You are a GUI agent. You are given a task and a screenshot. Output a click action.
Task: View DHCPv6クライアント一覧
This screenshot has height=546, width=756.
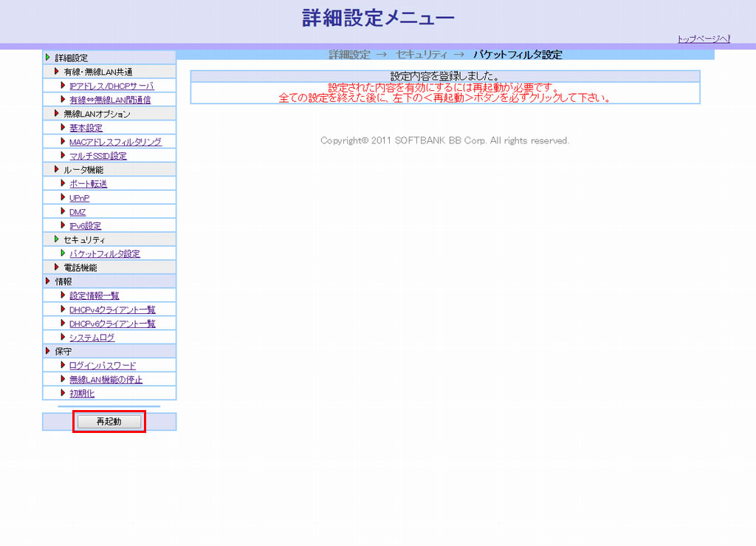point(112,324)
